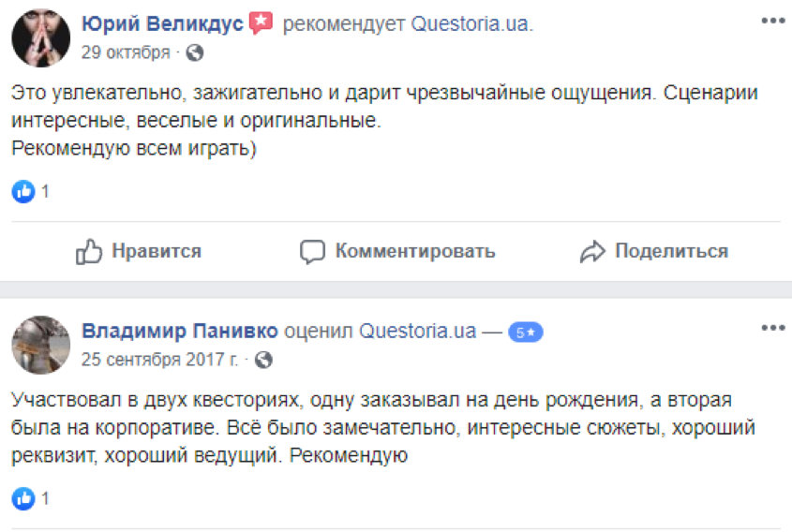Click the 25 сентября 2017 post date
Image resolution: width=792 pixels, height=532 pixels.
pyautogui.click(x=160, y=359)
